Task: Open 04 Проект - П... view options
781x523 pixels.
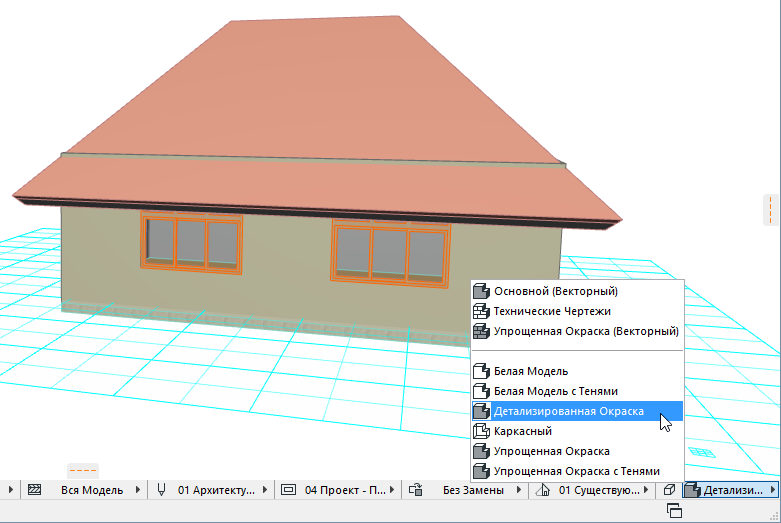Action: click(x=345, y=490)
